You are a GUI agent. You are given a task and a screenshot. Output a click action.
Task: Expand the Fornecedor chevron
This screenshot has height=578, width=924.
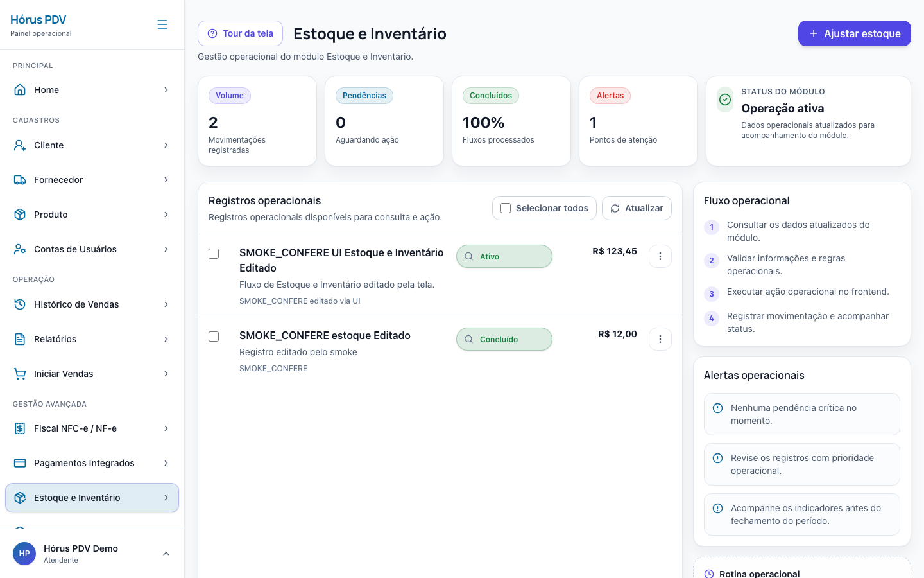click(166, 180)
